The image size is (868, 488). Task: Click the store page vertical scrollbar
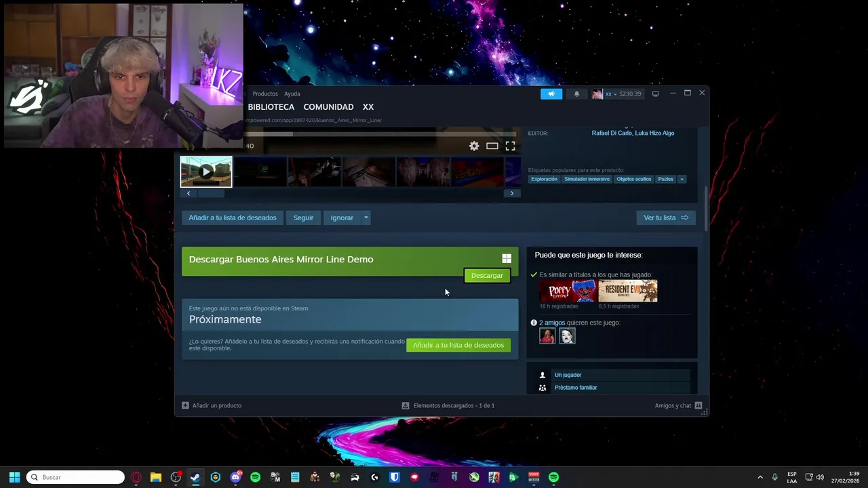tap(707, 209)
